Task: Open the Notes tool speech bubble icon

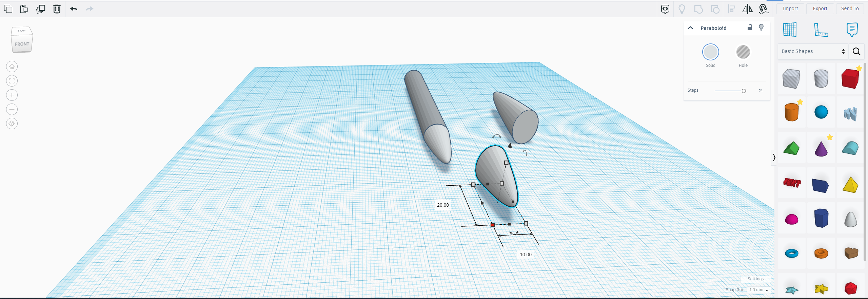Action: coord(665,9)
